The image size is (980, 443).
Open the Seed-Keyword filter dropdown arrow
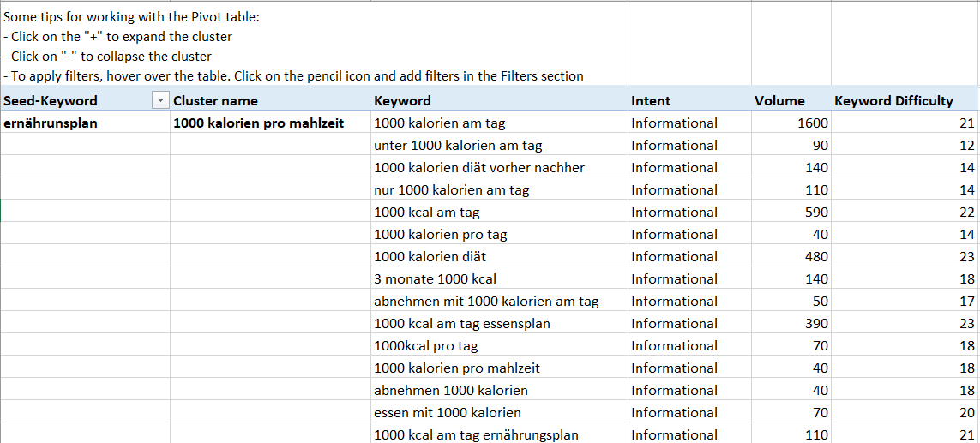[160, 100]
